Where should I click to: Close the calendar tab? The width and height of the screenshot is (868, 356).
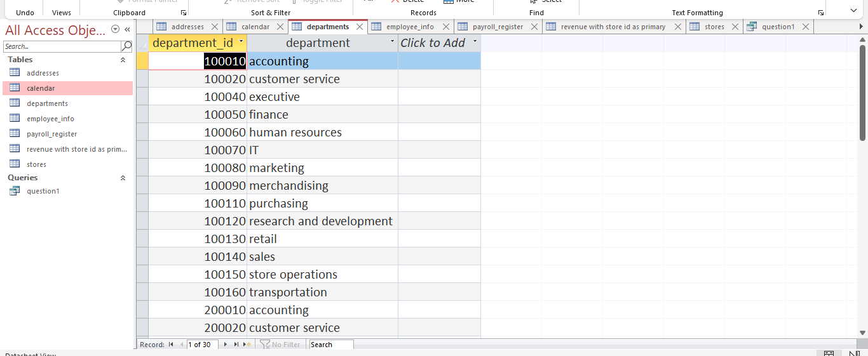[x=281, y=27]
